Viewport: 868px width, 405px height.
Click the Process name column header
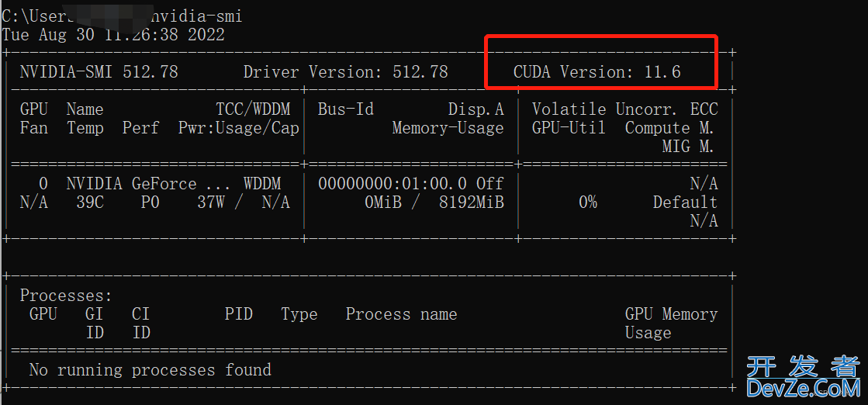tap(401, 314)
